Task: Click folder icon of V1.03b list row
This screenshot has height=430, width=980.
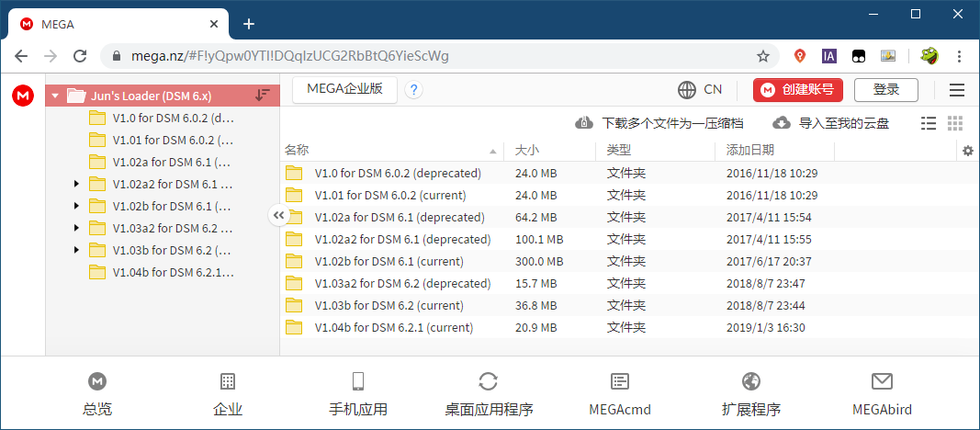Action: (x=294, y=306)
